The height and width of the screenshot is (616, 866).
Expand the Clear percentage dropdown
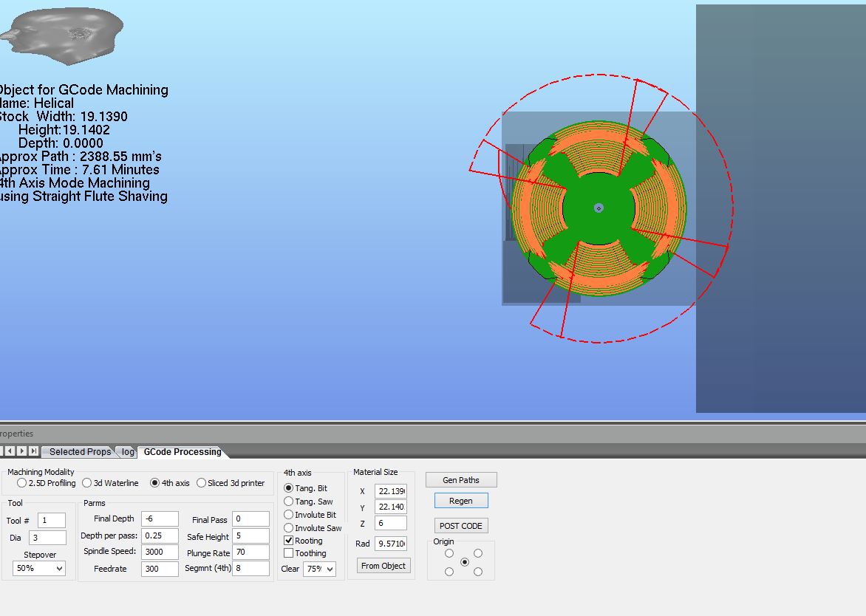(x=319, y=569)
